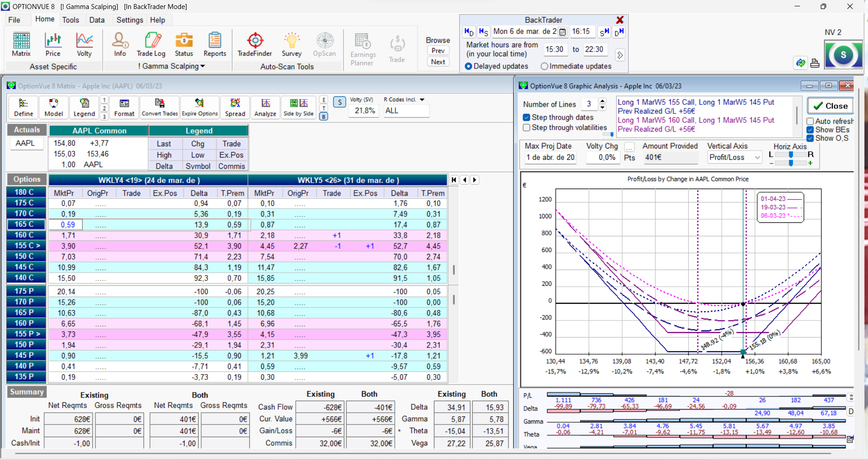Toggle Show BEs checkbox
The height and width of the screenshot is (460, 868).
(810, 130)
